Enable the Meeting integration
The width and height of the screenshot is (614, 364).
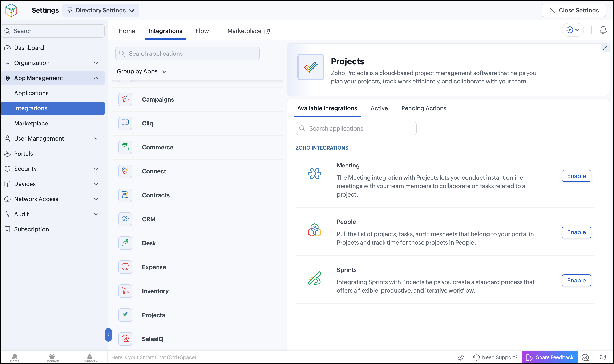click(x=576, y=176)
